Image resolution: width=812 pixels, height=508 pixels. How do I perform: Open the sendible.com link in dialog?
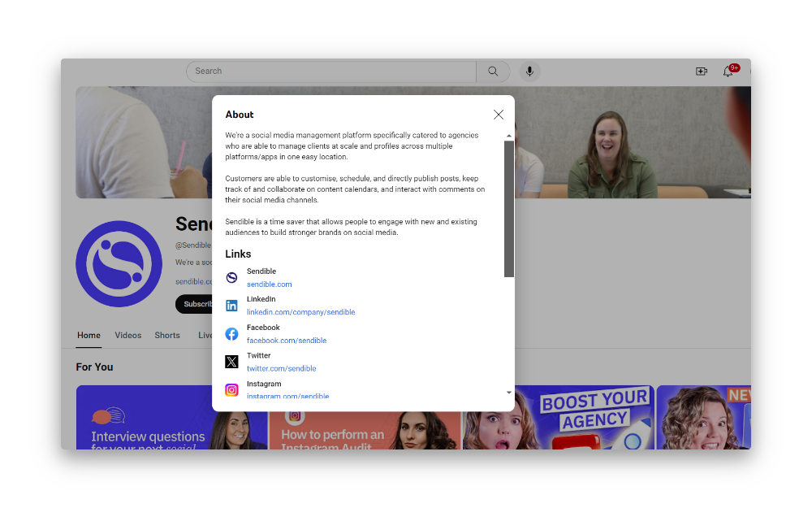click(270, 284)
